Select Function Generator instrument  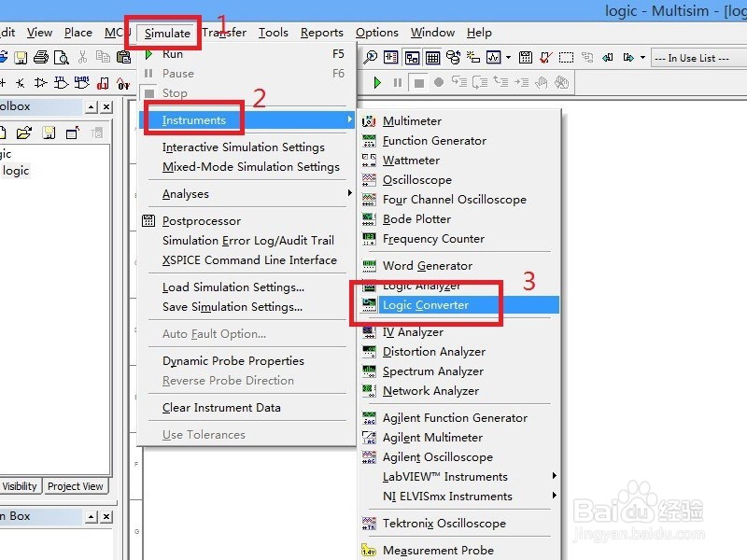click(x=459, y=141)
